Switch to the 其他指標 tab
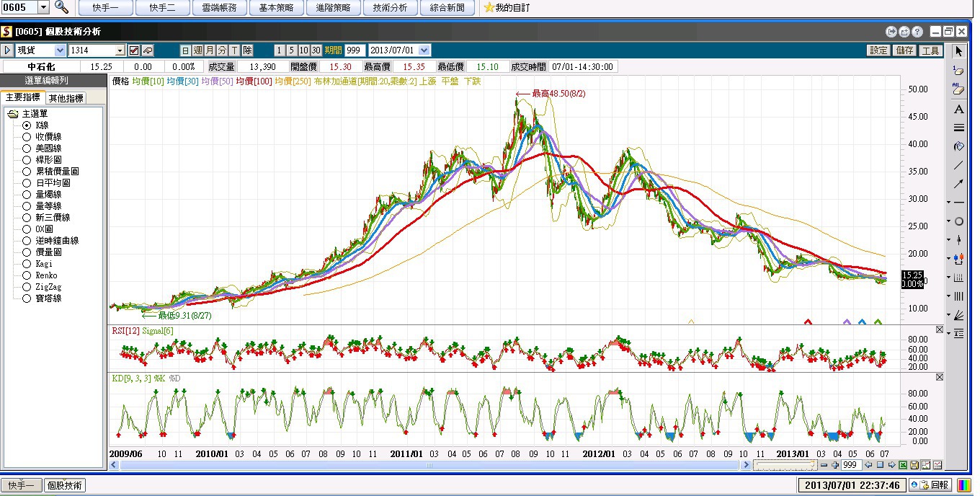 (x=66, y=98)
